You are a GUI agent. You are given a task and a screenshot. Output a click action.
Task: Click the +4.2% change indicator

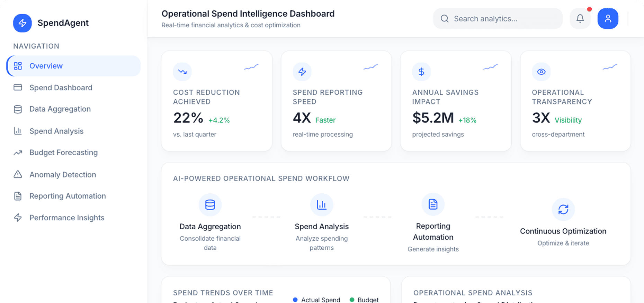(219, 120)
